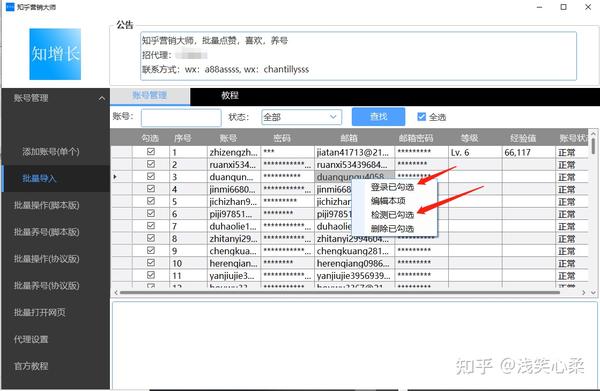Viewport: 600px width, 391px height.
Task: Open 官方教程 in sidebar
Action: pos(31,366)
